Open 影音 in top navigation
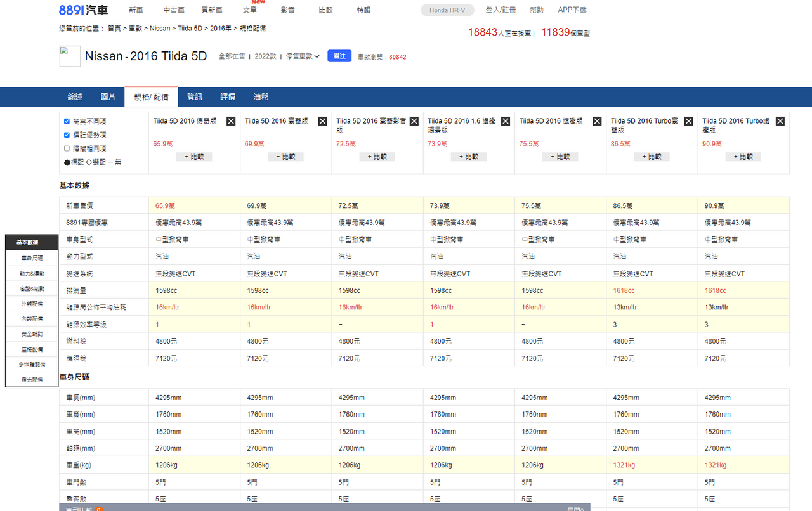The width and height of the screenshot is (812, 511). point(287,10)
